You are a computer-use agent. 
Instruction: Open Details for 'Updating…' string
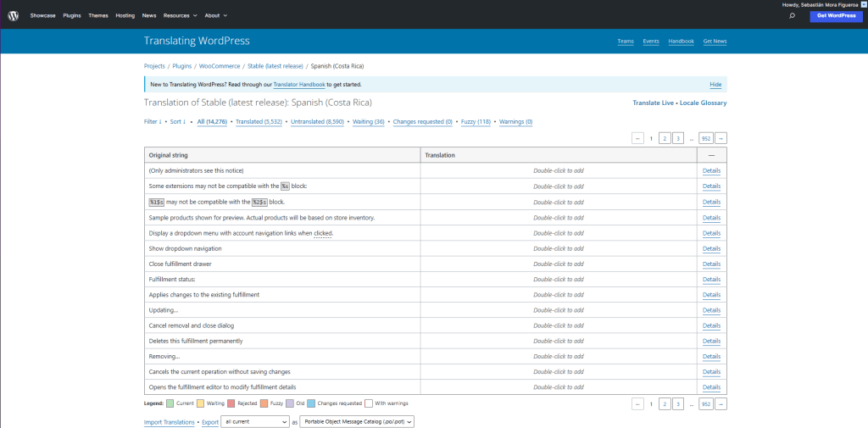[x=711, y=310]
